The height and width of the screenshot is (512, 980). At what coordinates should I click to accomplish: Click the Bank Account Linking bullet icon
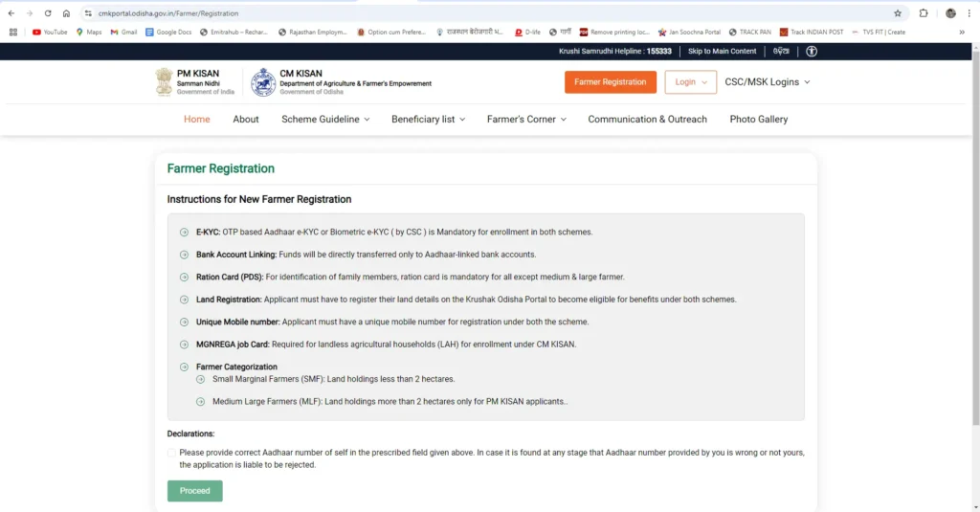[x=184, y=255]
